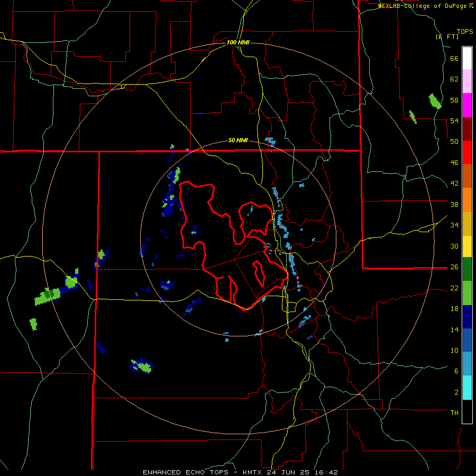
Task: Select the dark orange legend swatch
Action: (467, 176)
